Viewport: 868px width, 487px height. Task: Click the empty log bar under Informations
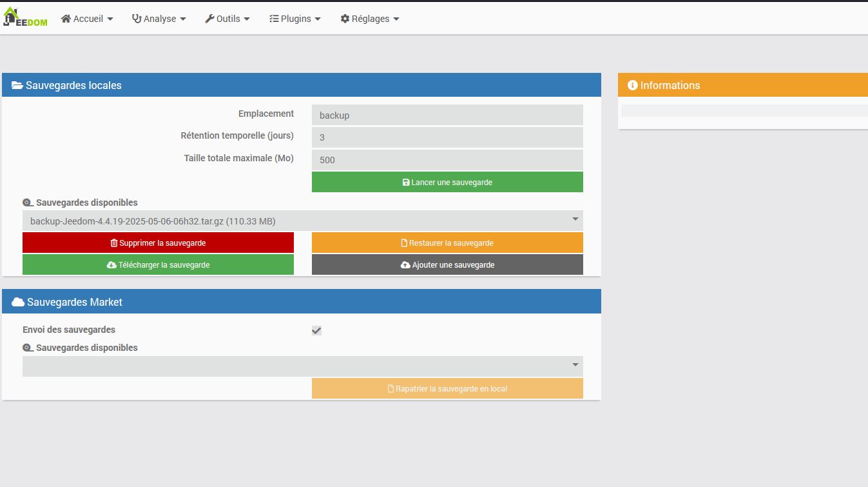pos(744,110)
